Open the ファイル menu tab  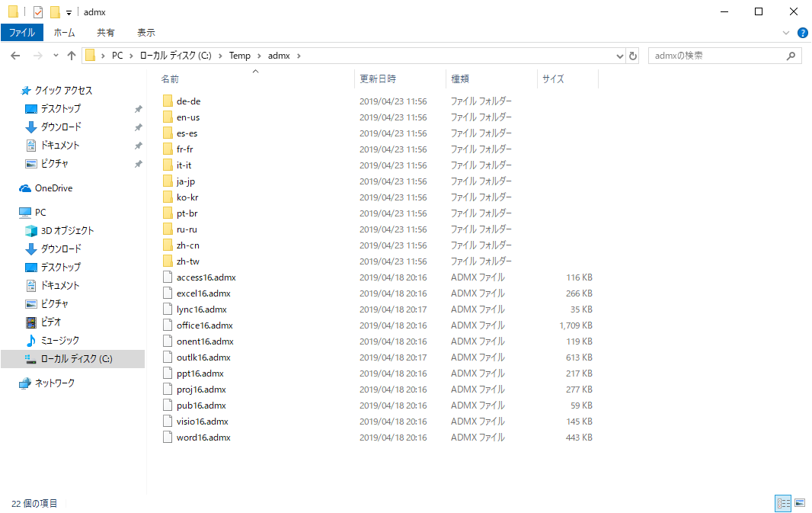[x=22, y=33]
